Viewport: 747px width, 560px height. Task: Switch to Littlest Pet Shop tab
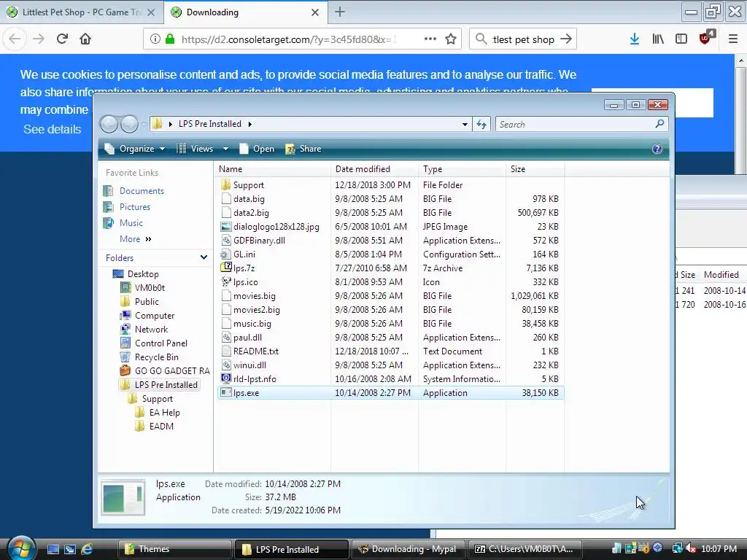click(82, 12)
